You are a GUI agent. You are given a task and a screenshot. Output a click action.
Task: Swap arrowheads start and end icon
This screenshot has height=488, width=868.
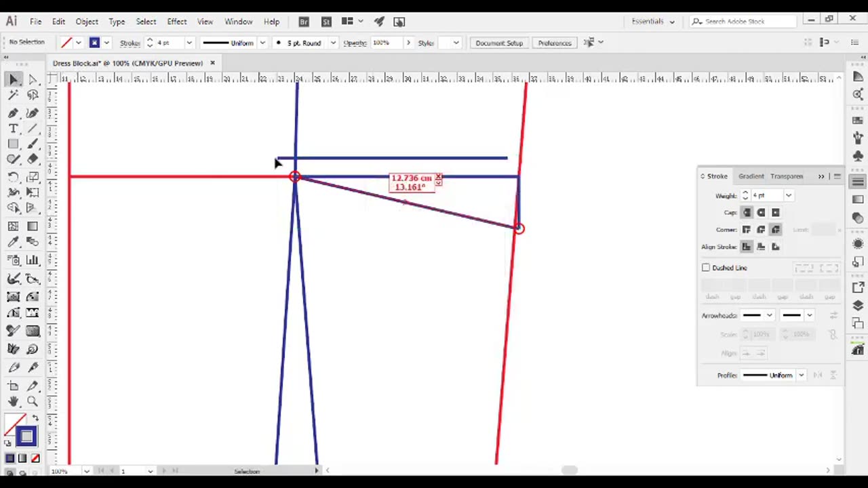tap(833, 315)
